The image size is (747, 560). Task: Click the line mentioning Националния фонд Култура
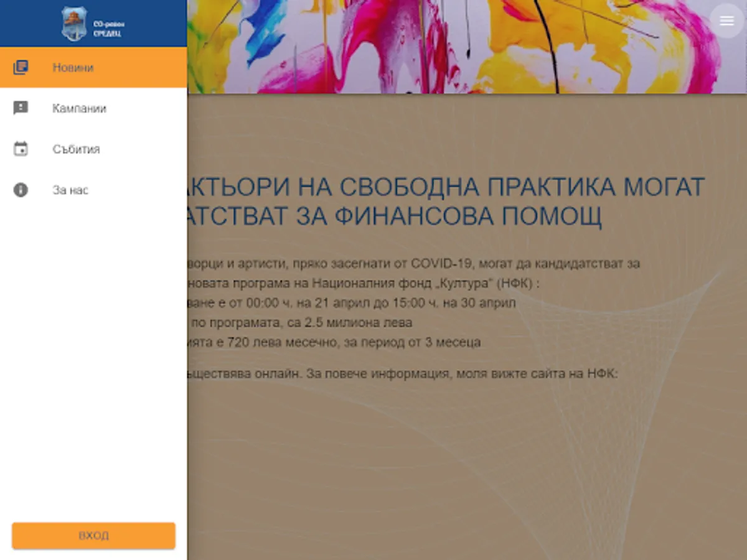click(x=363, y=283)
